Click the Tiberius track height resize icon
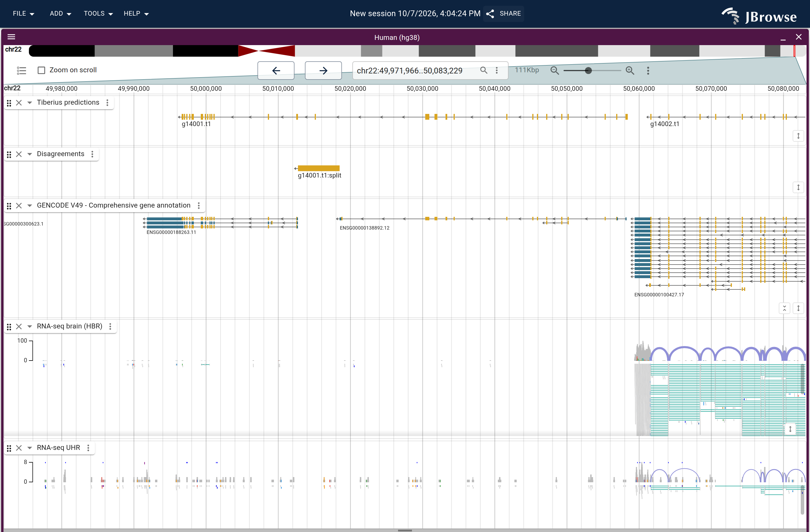Viewport: 810px width, 532px height. tap(798, 136)
